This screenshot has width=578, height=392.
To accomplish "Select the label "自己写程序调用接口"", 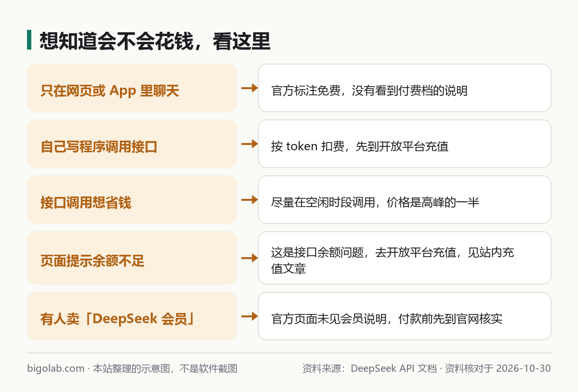I will 99,146.
